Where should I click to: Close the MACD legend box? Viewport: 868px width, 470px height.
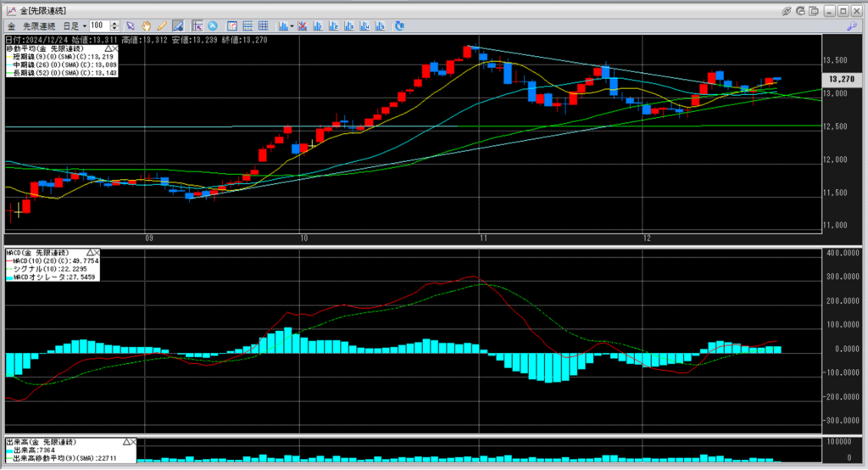click(x=97, y=253)
